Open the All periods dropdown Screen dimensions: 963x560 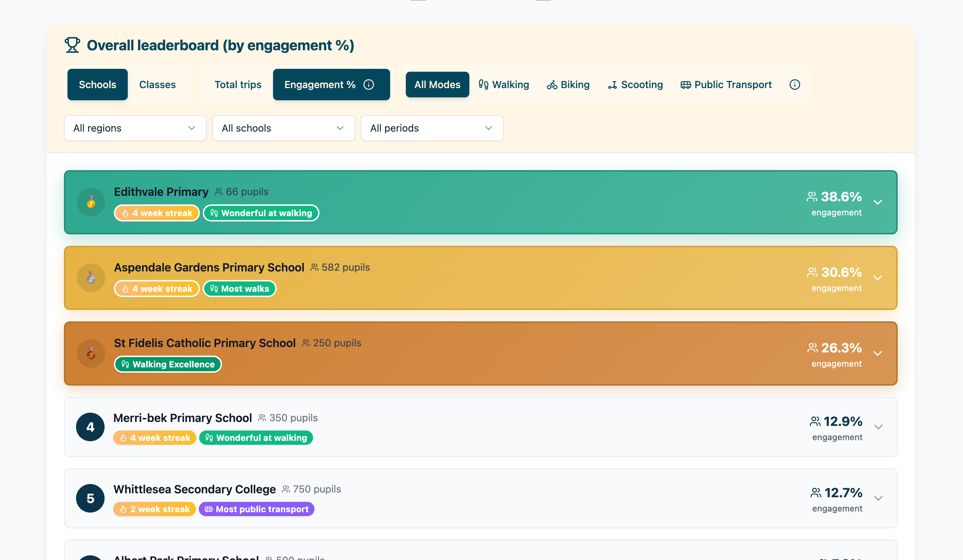point(432,128)
